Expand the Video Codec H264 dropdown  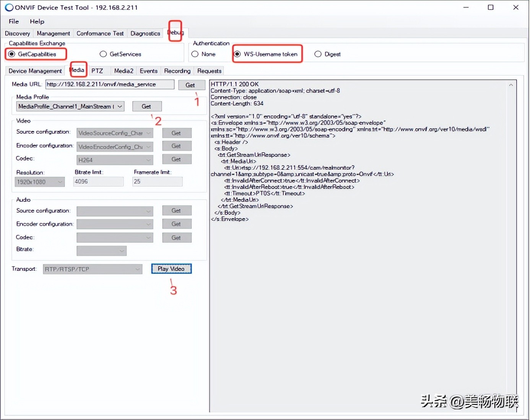(115, 160)
